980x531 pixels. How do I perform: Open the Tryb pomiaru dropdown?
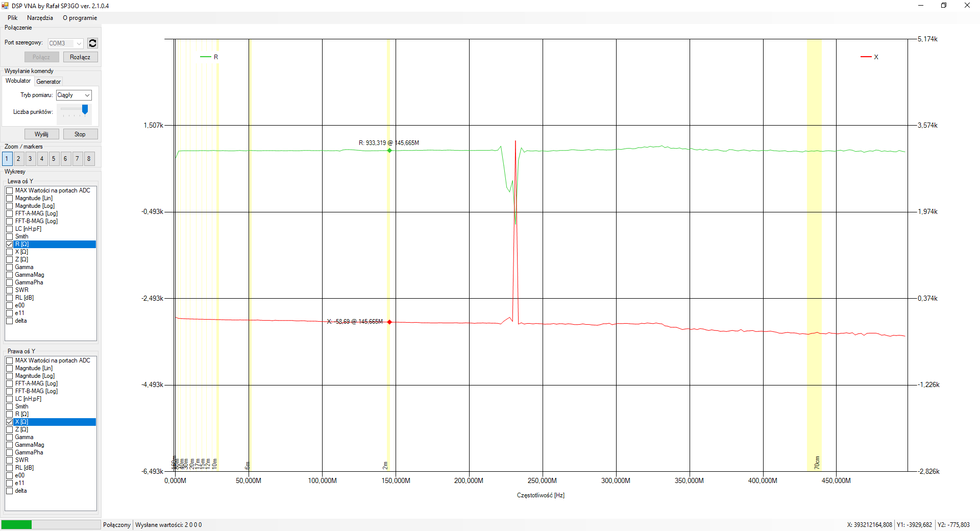pyautogui.click(x=74, y=95)
